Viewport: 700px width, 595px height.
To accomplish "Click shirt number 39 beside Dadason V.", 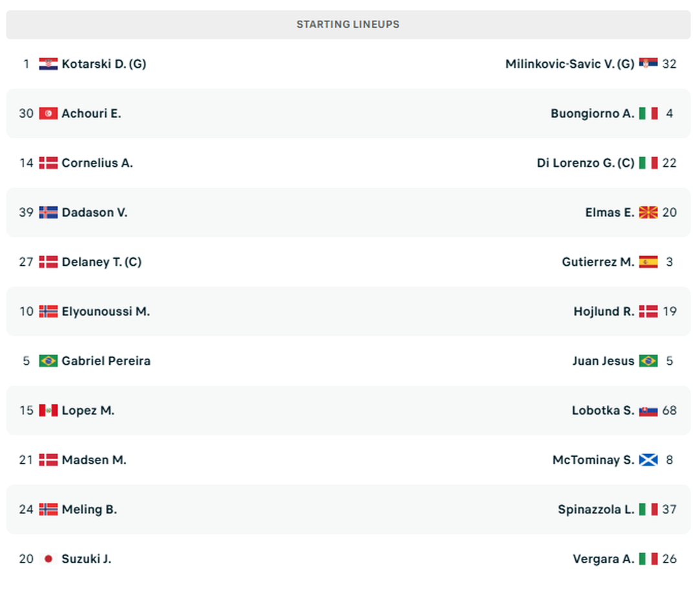I will [x=26, y=212].
